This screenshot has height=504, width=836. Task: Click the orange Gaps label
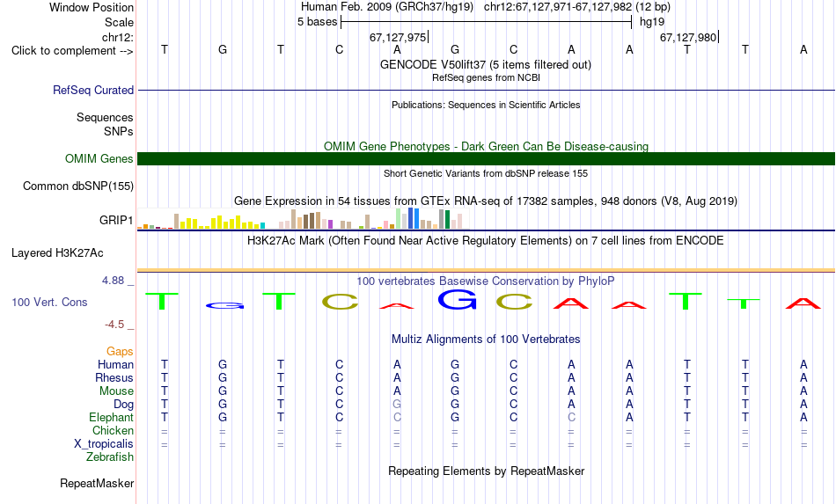(120, 352)
